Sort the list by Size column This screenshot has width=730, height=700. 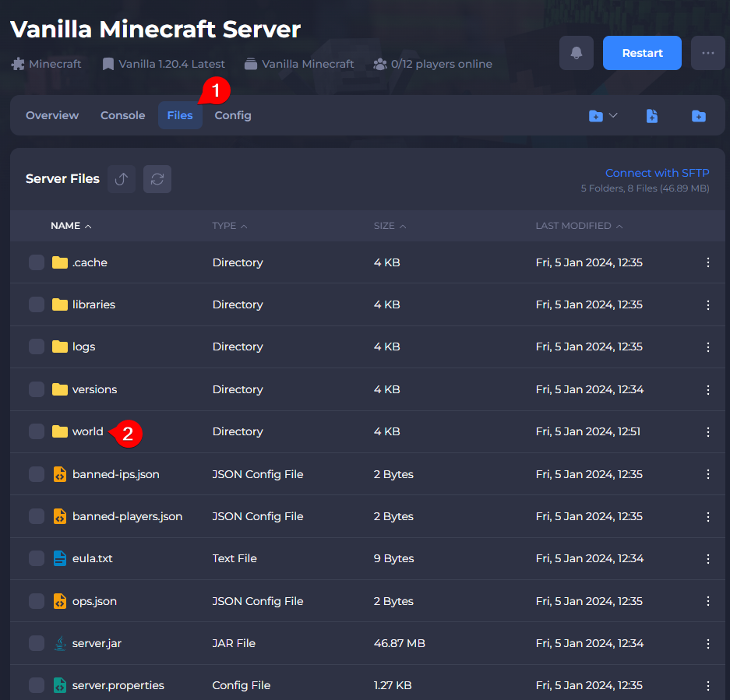(x=384, y=226)
